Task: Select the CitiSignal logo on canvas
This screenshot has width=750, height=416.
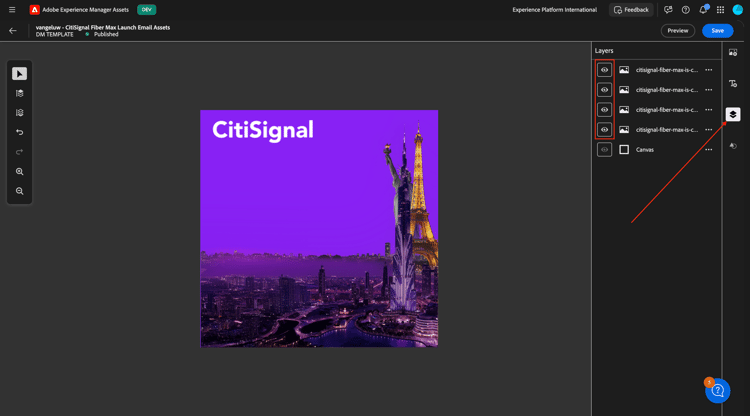Action: point(263,130)
